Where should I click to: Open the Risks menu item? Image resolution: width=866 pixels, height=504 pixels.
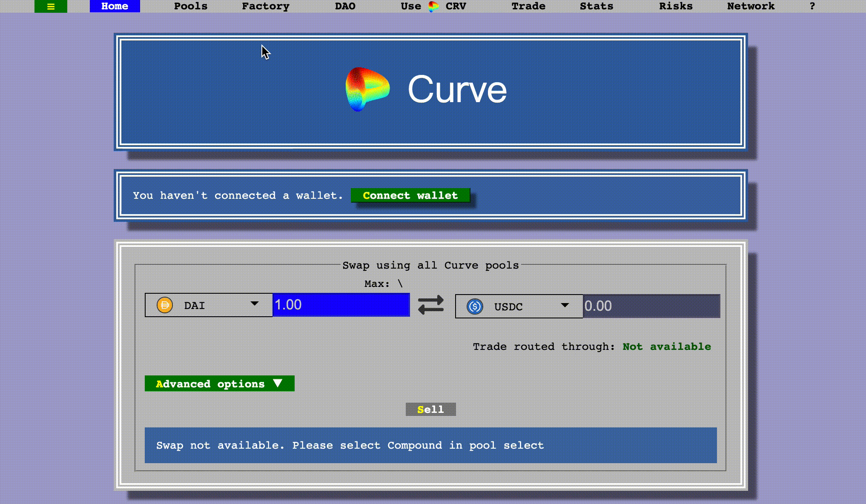(676, 6)
